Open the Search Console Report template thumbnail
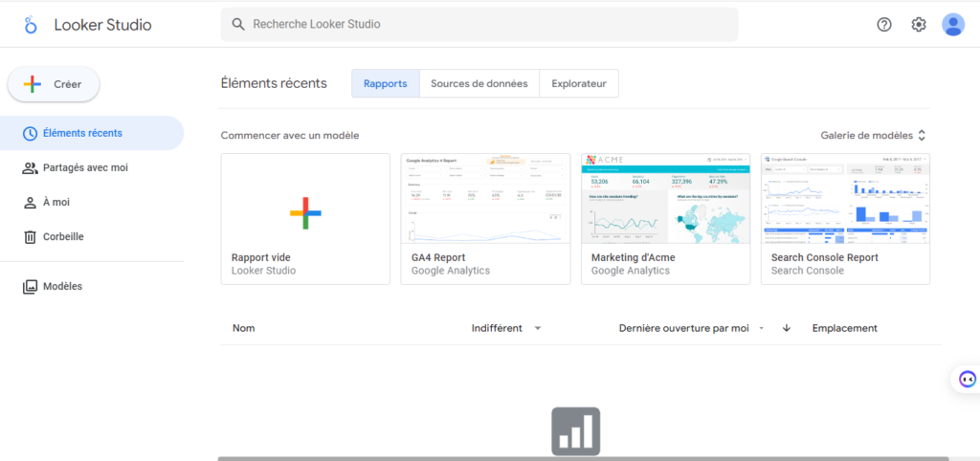The image size is (980, 461). 845,199
